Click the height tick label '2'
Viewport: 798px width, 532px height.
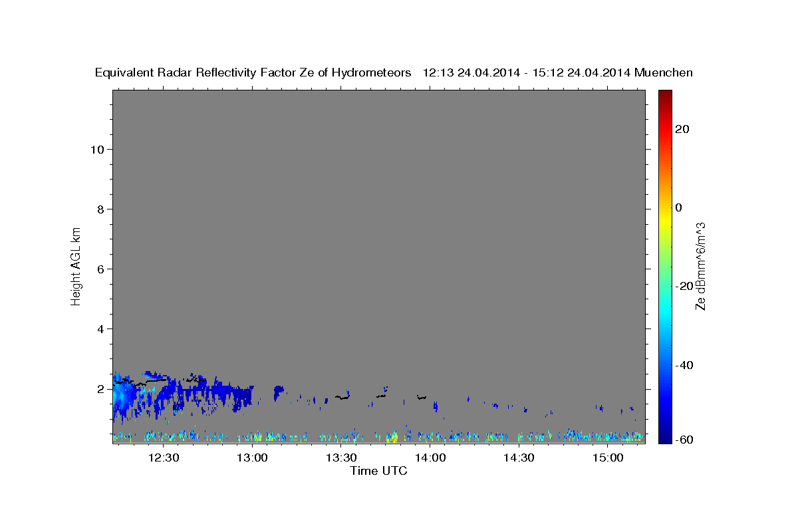101,388
